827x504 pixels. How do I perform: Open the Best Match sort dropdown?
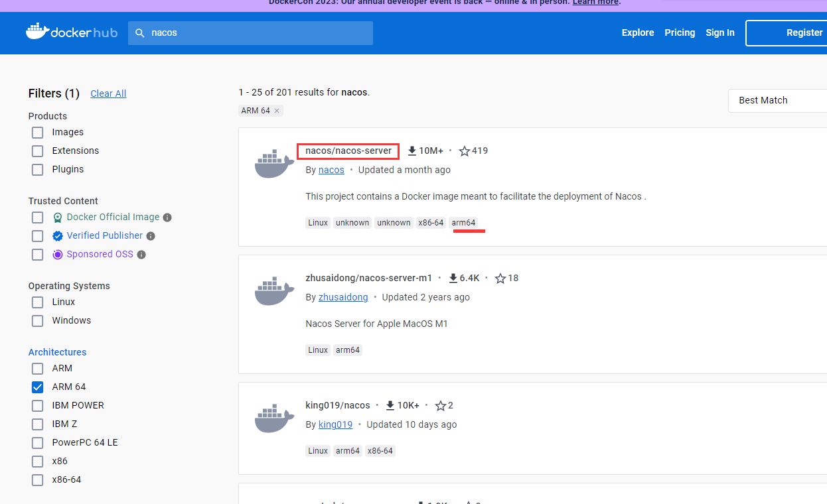777,100
